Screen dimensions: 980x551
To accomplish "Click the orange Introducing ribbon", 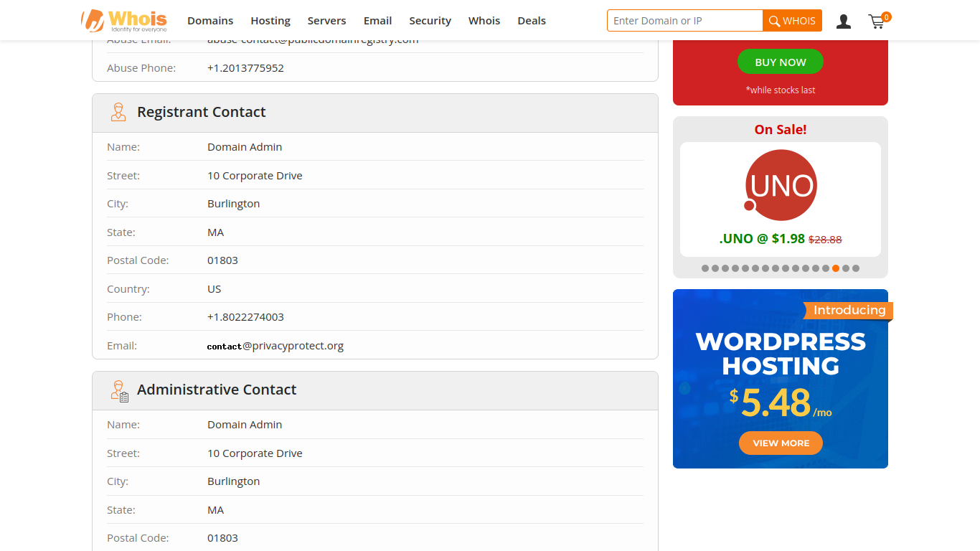I will coord(849,310).
